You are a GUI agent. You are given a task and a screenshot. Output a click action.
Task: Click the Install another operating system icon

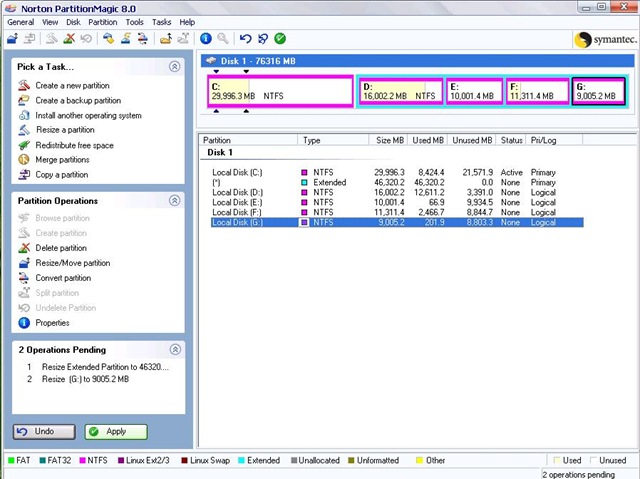pyautogui.click(x=25, y=115)
